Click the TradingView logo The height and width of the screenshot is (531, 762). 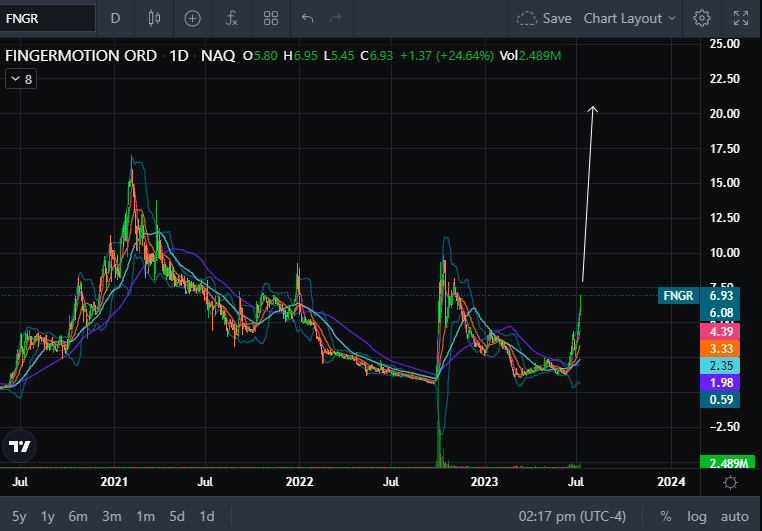tap(19, 446)
